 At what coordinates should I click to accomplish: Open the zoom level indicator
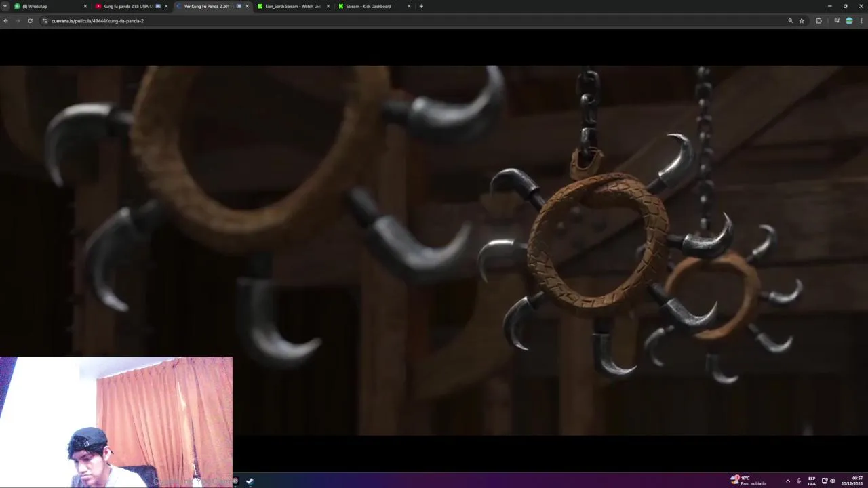tap(790, 21)
